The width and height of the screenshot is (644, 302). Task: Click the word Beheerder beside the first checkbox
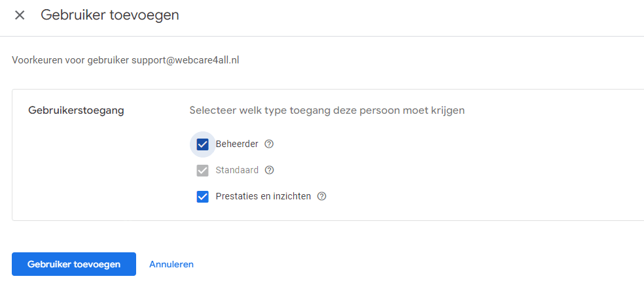237,144
